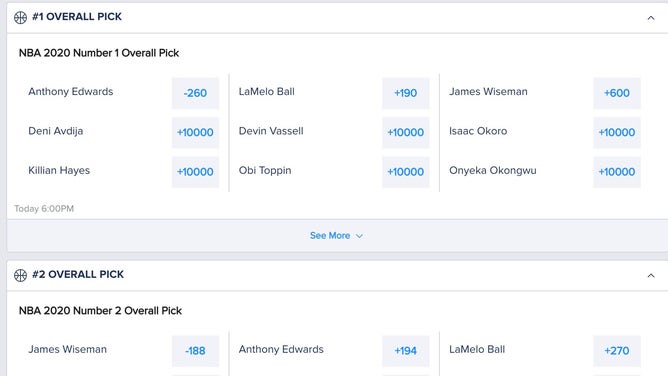Expand See More odds list
The height and width of the screenshot is (376, 668).
336,235
